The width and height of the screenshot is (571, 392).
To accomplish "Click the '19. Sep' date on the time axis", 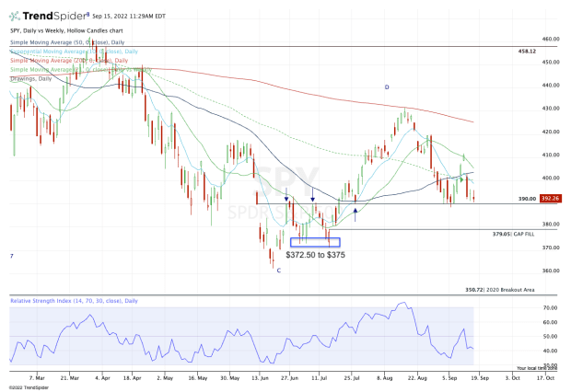I will coord(480,378).
